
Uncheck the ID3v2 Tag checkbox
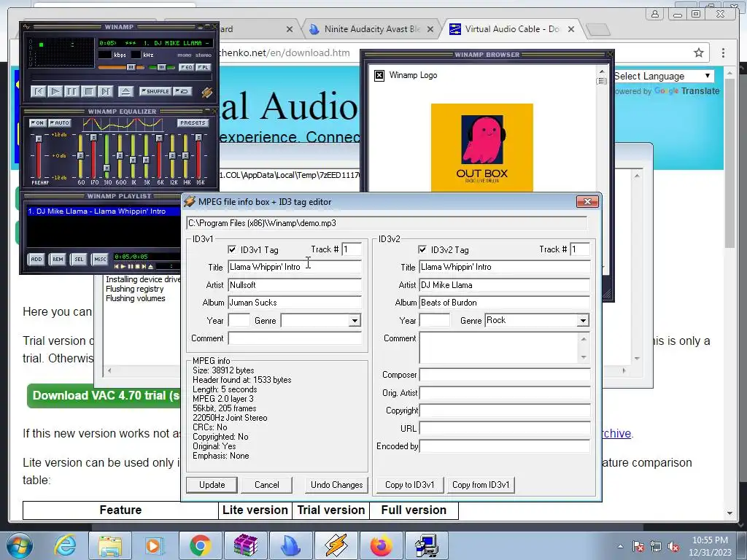(422, 249)
